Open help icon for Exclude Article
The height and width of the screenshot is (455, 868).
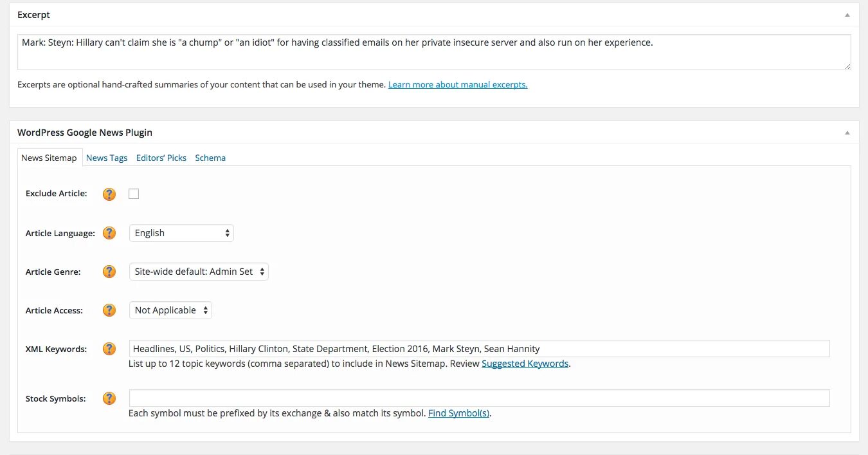point(109,194)
